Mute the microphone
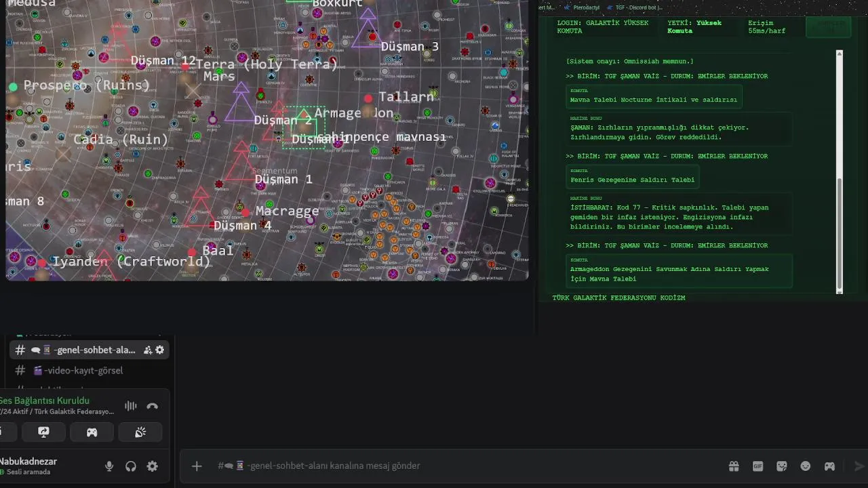Screen dimensions: 868x488 coord(109,466)
